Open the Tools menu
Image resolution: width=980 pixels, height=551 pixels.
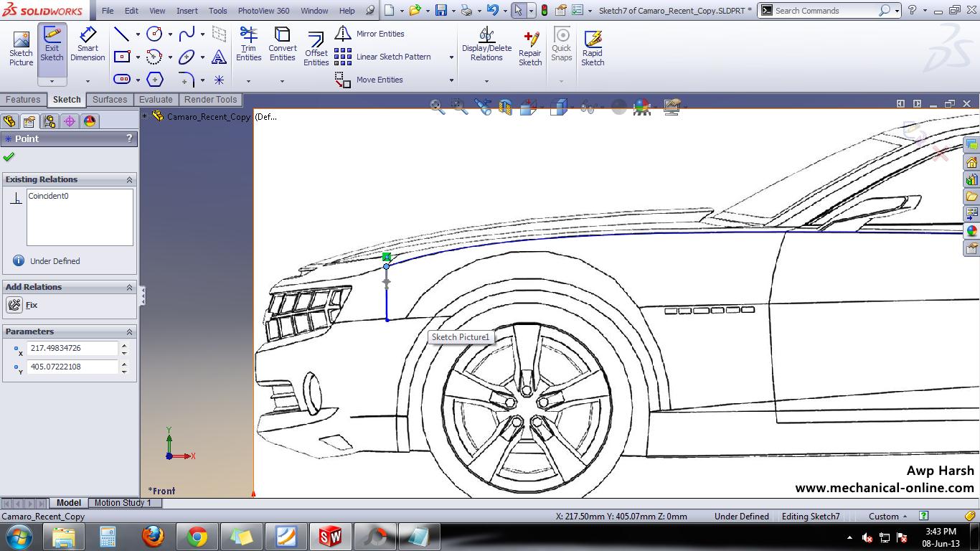[x=217, y=11]
